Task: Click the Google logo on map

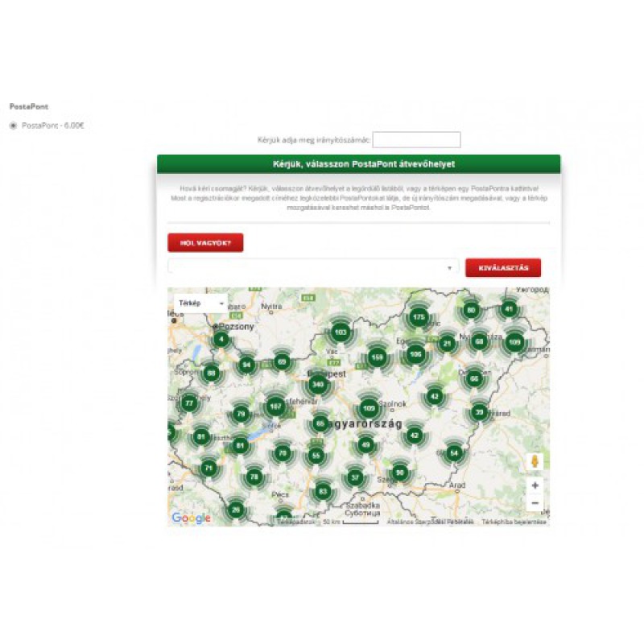Action: point(191,518)
